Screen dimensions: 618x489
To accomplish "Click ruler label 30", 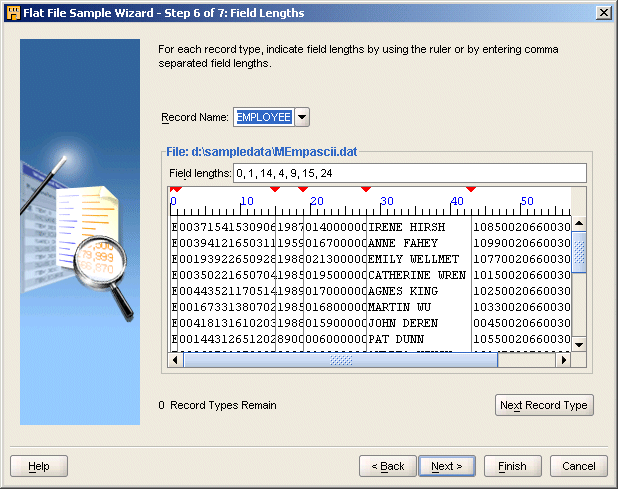I will coord(387,201).
